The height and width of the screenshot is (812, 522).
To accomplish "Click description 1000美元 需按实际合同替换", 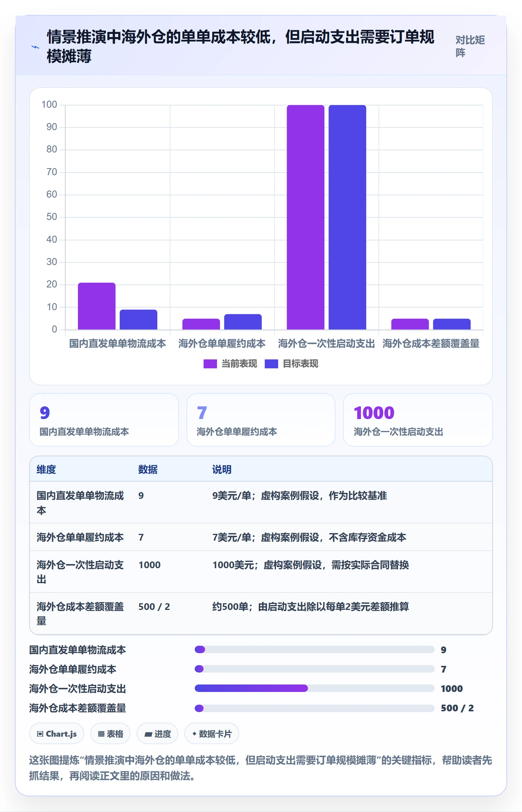I will 311,565.
